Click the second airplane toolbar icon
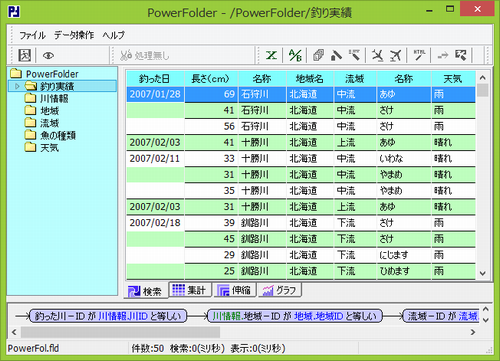This screenshot has height=361, width=500. (396, 55)
